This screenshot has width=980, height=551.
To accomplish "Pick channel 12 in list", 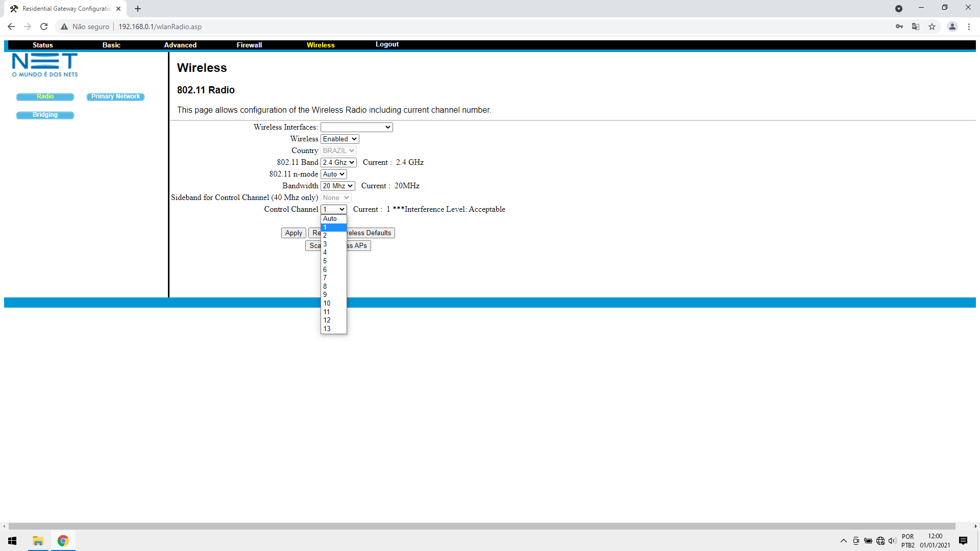I will click(334, 320).
